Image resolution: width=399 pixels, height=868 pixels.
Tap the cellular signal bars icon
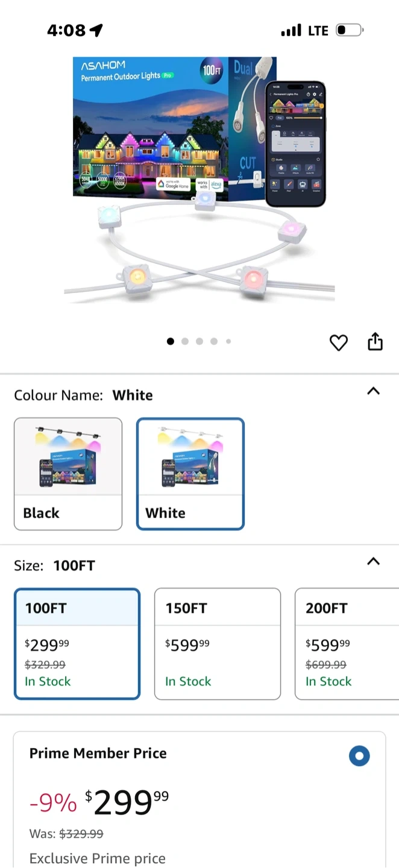pos(291,30)
